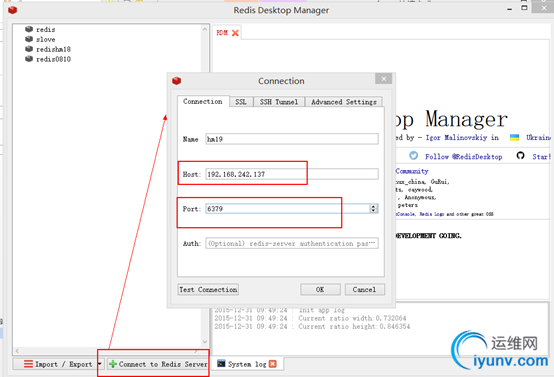
Task: Click the Connection dialog Redis logo icon
Action: pyautogui.click(x=177, y=81)
